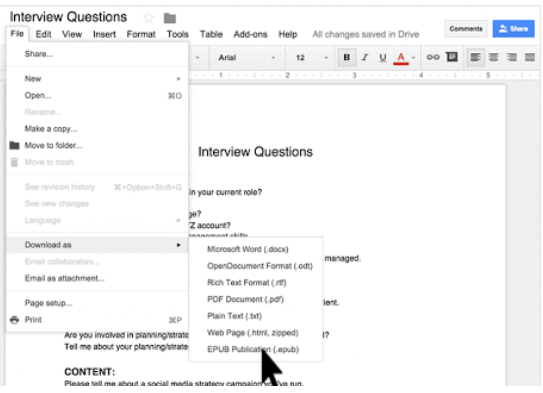Download as Plain Text (.txt)
Screen dimensions: 543x393
pyautogui.click(x=256, y=316)
